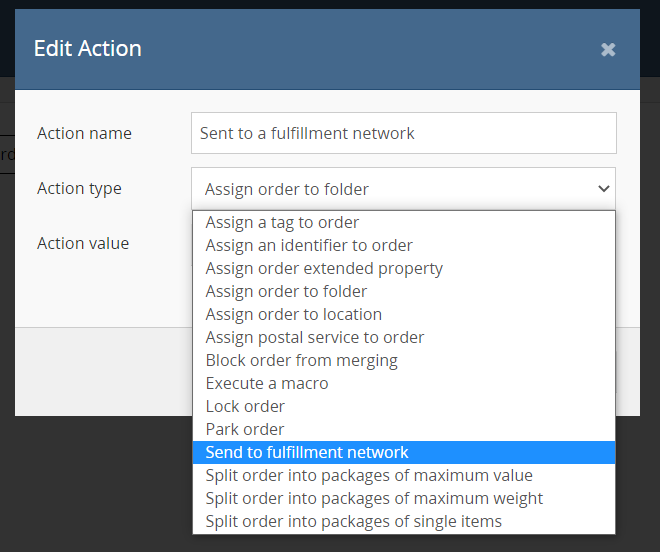Pick 'Split order into packages of maximum value'
Viewport: 660px width, 552px height.
(x=369, y=475)
